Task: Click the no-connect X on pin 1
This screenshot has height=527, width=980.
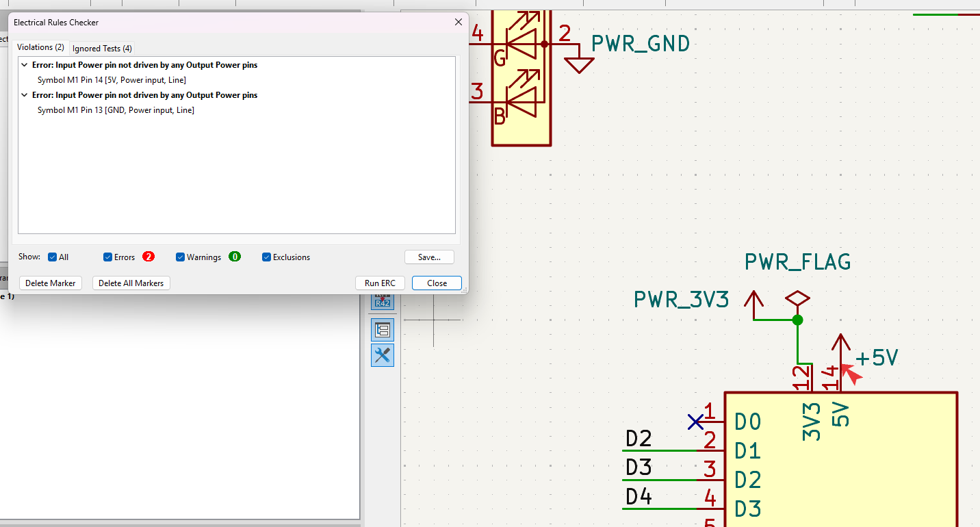Action: click(x=695, y=422)
